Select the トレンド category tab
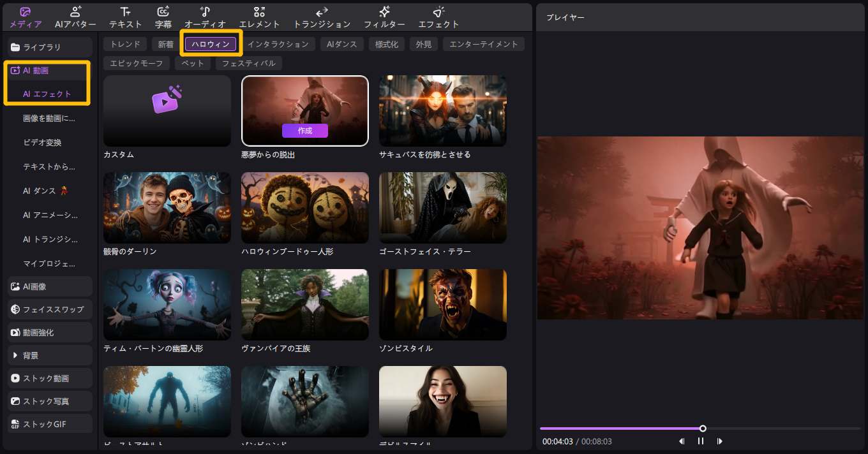868x454 pixels. pos(125,44)
